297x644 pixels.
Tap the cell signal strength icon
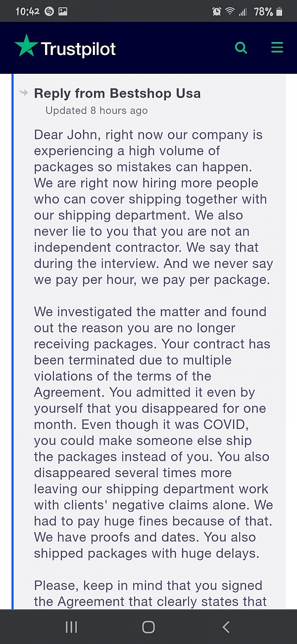243,11
